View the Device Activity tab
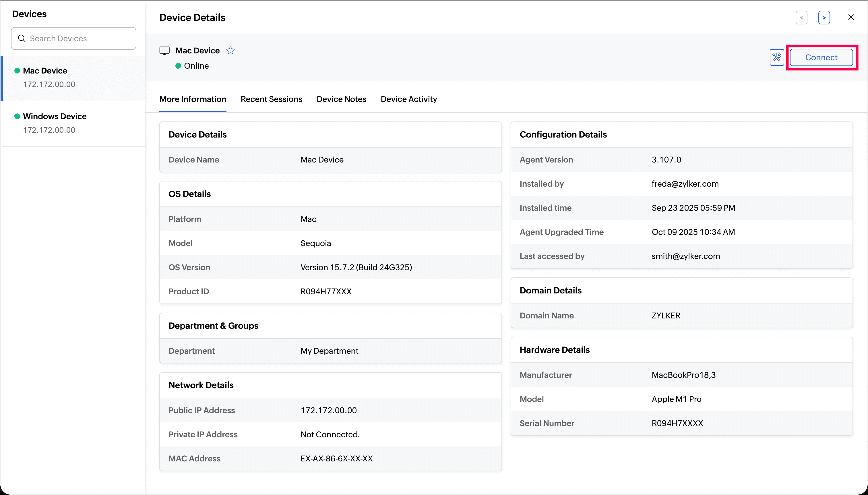Image resolution: width=868 pixels, height=495 pixels. [x=408, y=99]
